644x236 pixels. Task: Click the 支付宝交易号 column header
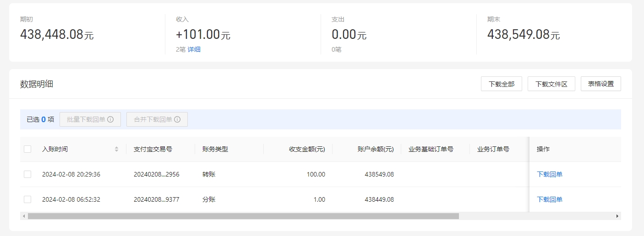(153, 149)
